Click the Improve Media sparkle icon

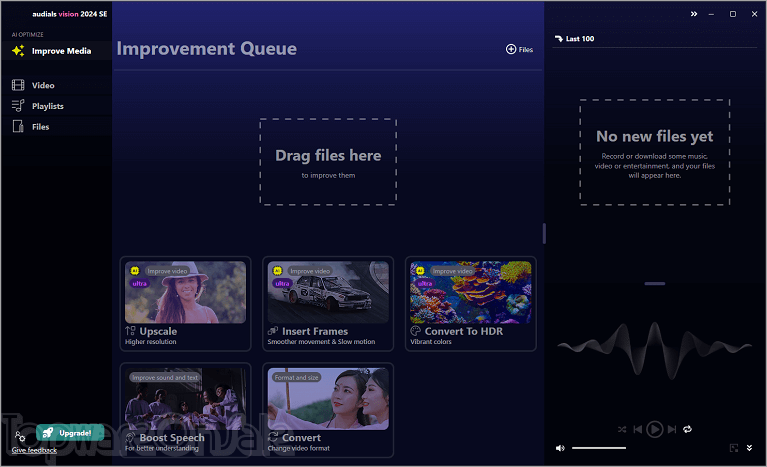[18, 51]
